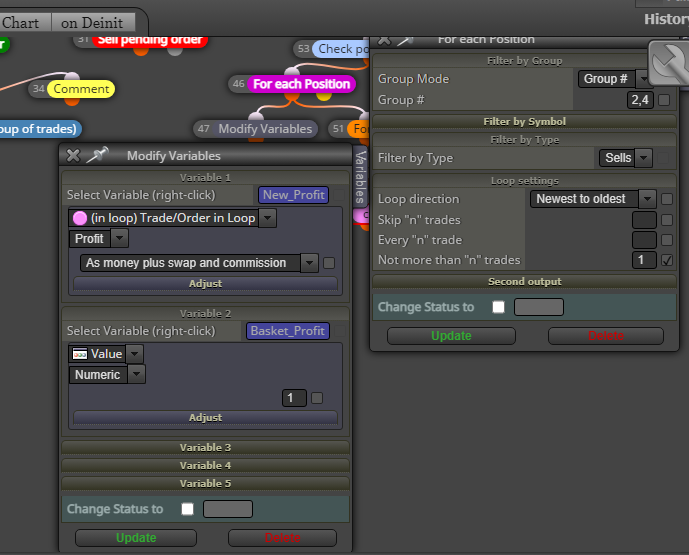This screenshot has height=555, width=689.
Task: Close the For each Position panel
Action: pos(384,40)
